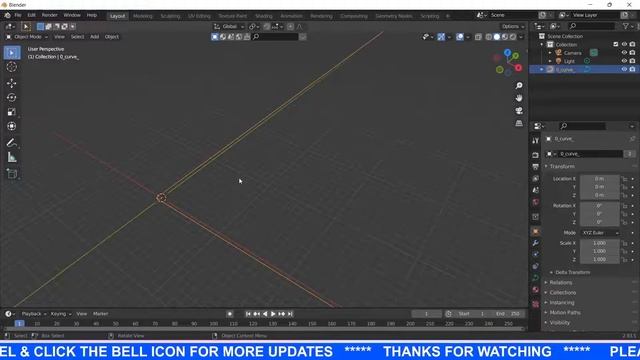Open the XYZ Euler rotation mode dropdown

click(600, 233)
